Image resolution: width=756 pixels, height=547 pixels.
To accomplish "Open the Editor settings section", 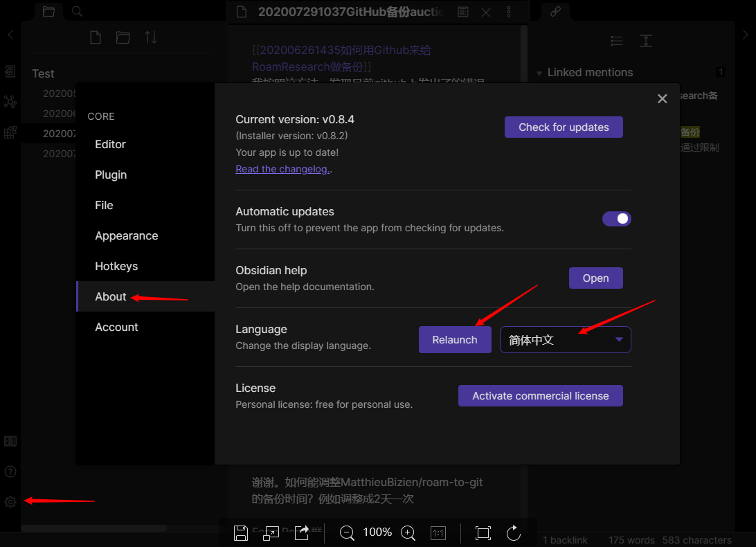I will pyautogui.click(x=111, y=144).
